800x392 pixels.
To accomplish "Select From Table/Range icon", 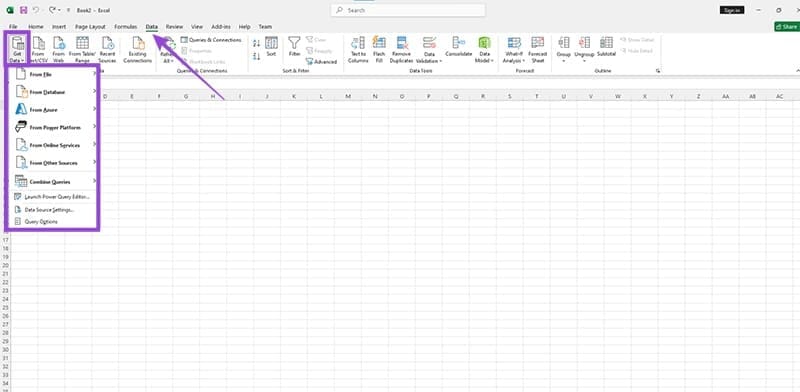I will pos(82,50).
